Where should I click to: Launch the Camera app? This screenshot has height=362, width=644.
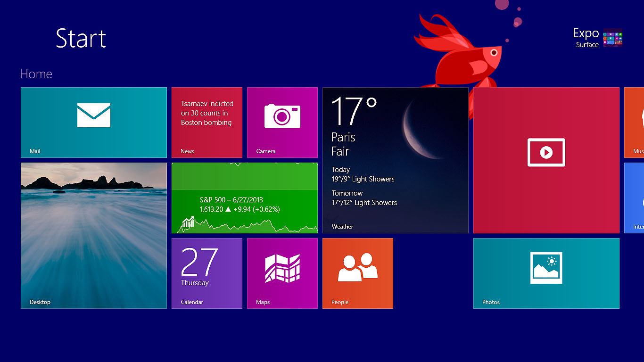tap(282, 122)
